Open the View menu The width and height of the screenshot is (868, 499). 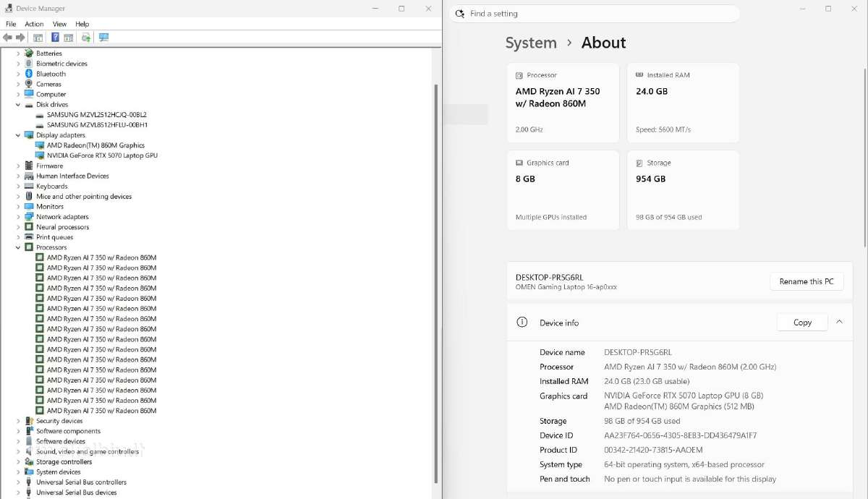click(x=59, y=24)
